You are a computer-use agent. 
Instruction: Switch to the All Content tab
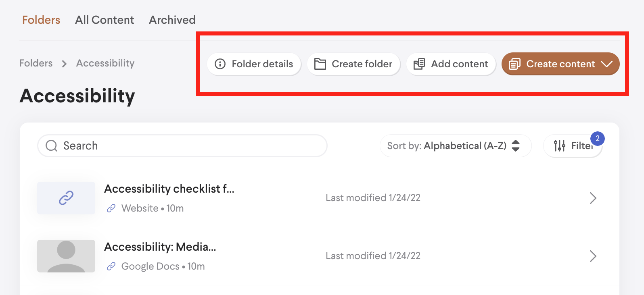point(105,20)
